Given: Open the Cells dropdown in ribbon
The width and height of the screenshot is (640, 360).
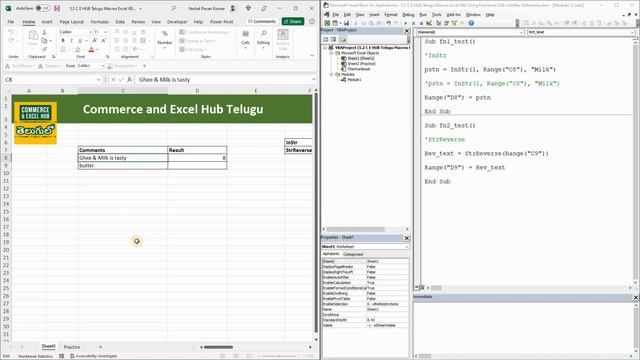Looking at the screenshot, I should [245, 39].
